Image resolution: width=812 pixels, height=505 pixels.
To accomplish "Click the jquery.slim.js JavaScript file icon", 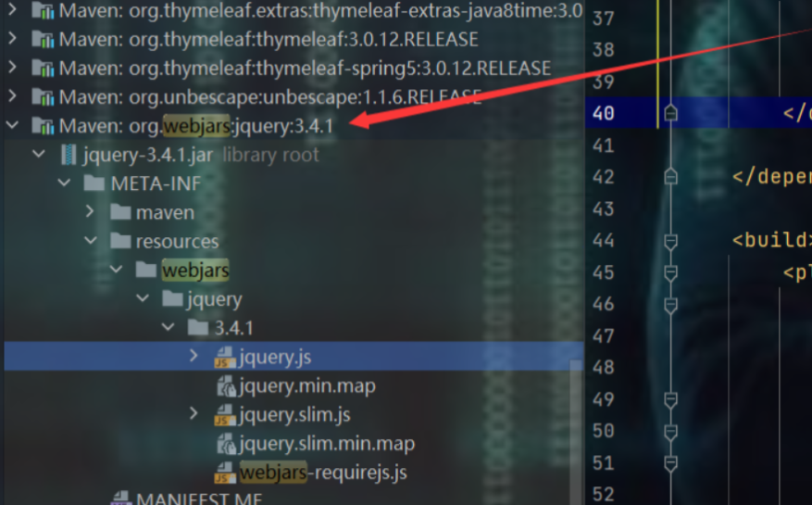I will click(x=225, y=415).
